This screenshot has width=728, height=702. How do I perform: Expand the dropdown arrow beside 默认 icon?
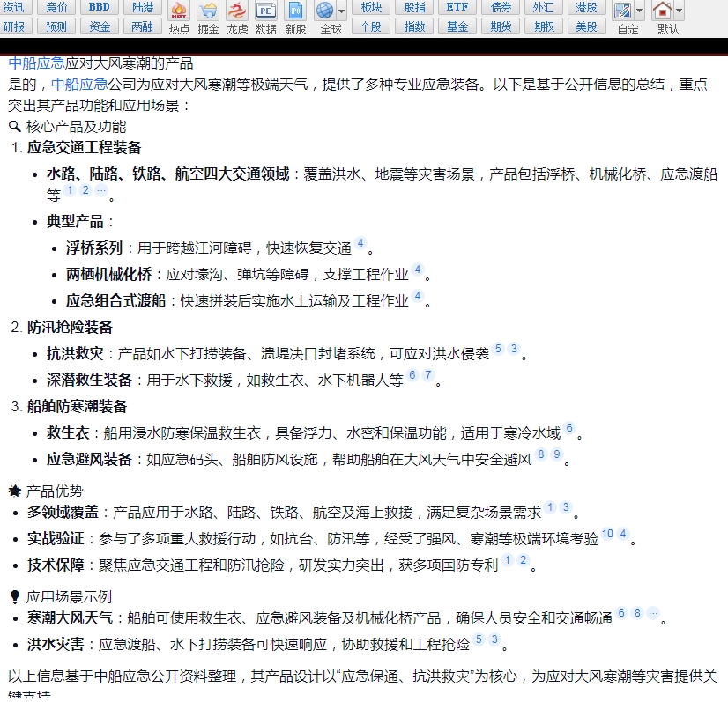click(x=680, y=11)
